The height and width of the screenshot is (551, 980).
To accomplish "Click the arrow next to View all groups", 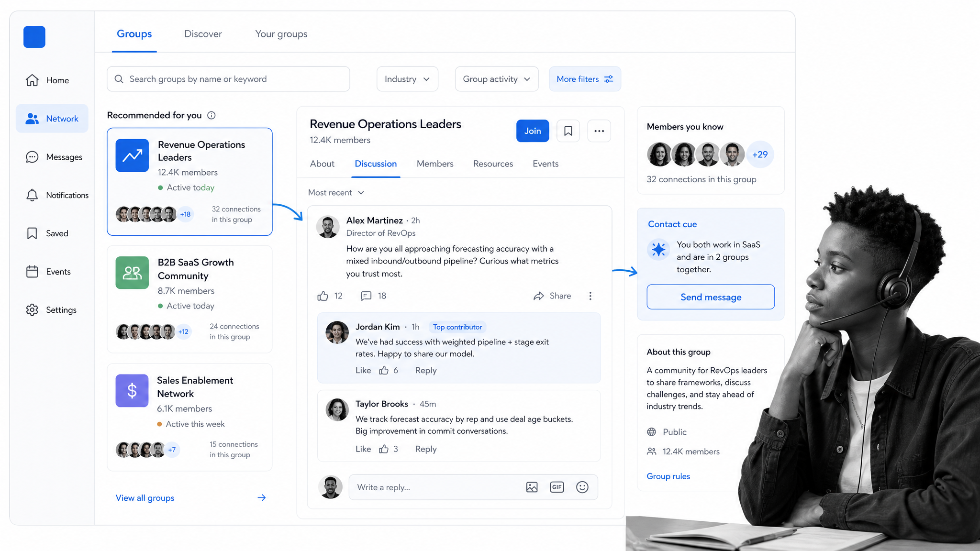I will (262, 498).
